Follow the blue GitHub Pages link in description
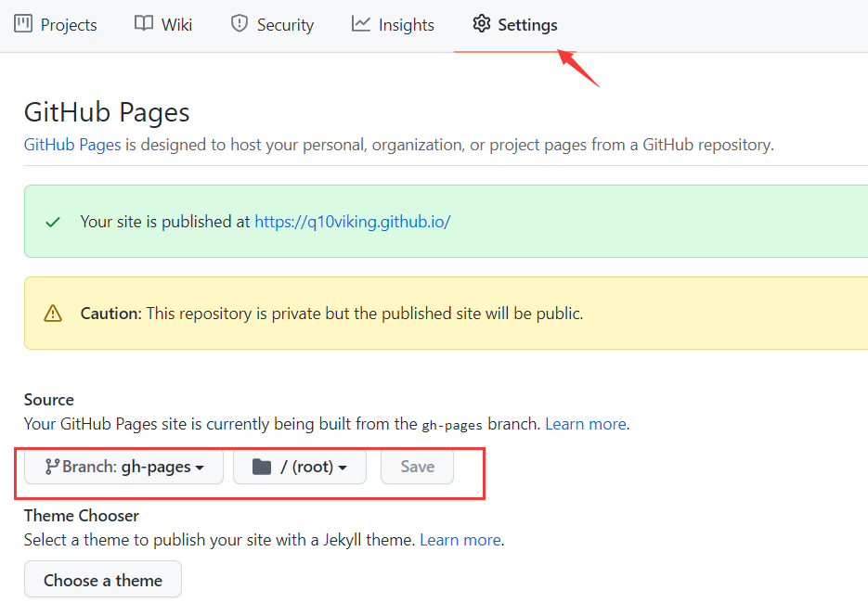 72,145
